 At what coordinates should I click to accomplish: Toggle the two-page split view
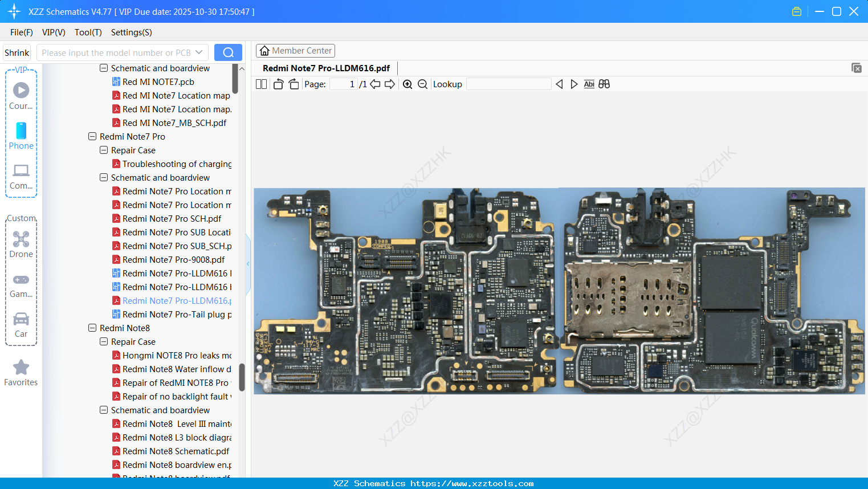tap(261, 84)
